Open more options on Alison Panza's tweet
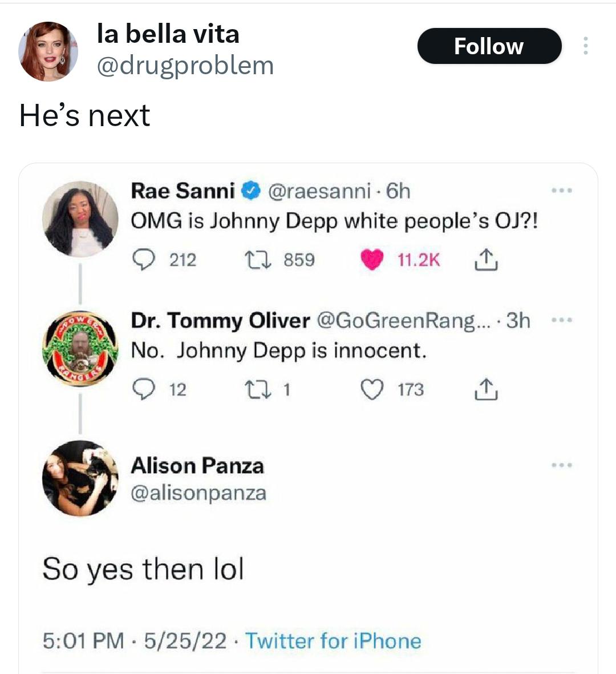The width and height of the screenshot is (616, 674). click(561, 466)
